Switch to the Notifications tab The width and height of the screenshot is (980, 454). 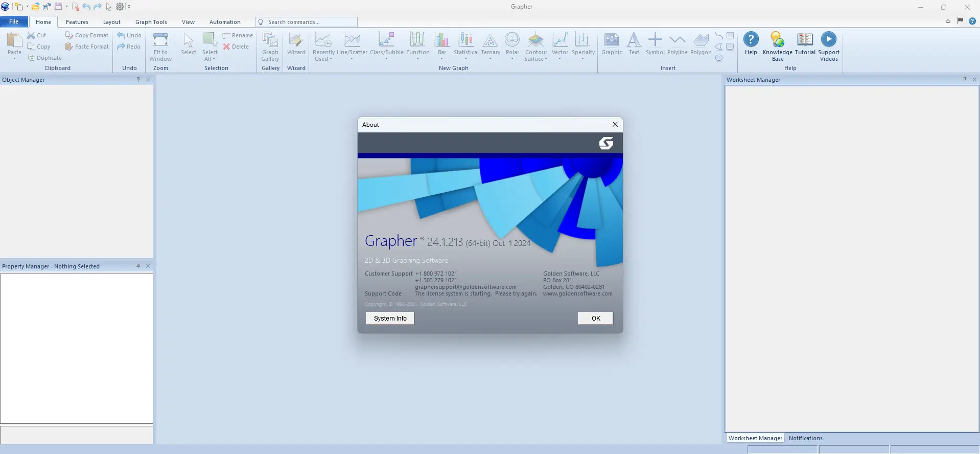pos(806,438)
